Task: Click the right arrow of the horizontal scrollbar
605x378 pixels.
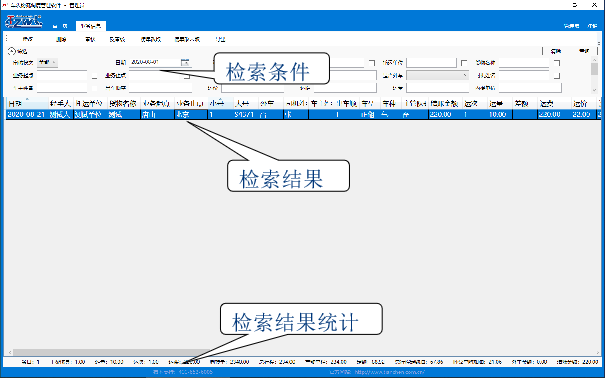Action: [x=598, y=353]
